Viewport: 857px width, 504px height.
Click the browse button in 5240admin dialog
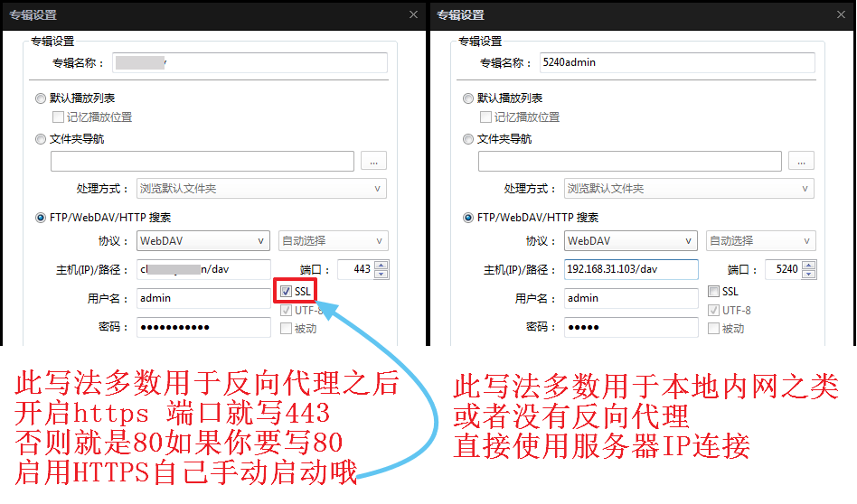coord(801,161)
